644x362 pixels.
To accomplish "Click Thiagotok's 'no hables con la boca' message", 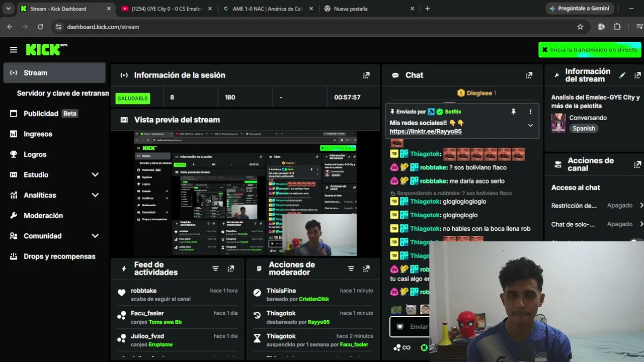I will [487, 229].
